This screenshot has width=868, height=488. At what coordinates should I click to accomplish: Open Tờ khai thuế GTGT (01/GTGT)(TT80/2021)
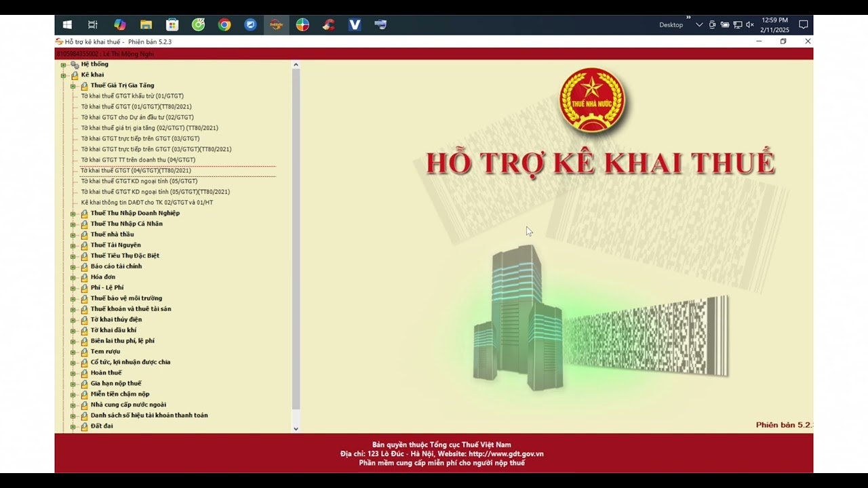click(x=136, y=107)
